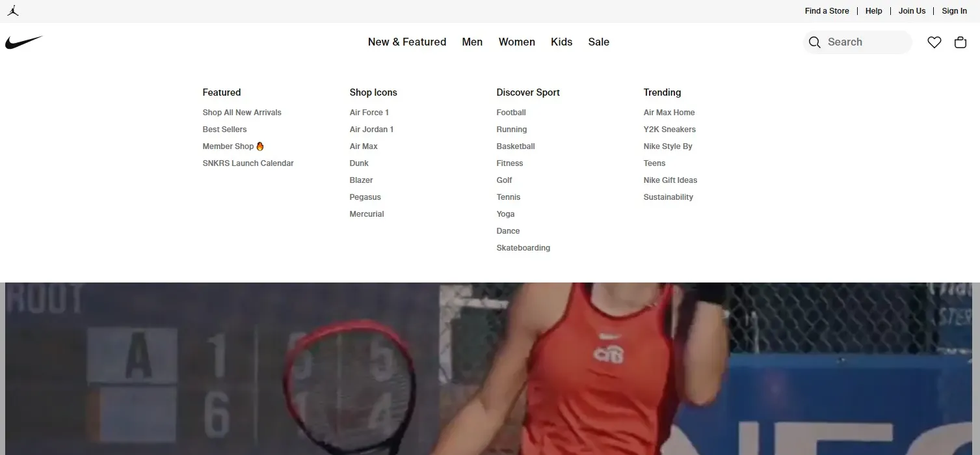
Task: Open the Sale menu item
Action: coord(598,42)
